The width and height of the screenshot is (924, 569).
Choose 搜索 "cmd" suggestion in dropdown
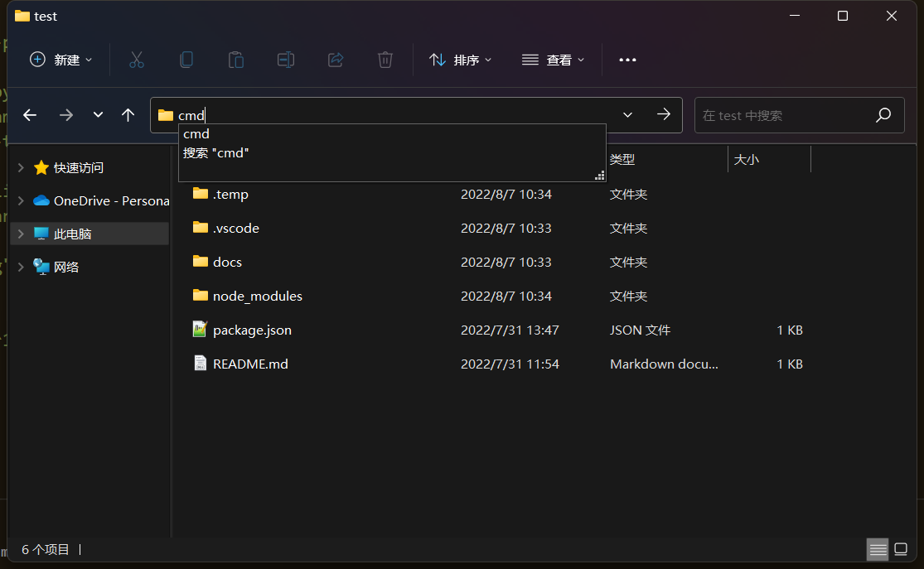pos(216,153)
